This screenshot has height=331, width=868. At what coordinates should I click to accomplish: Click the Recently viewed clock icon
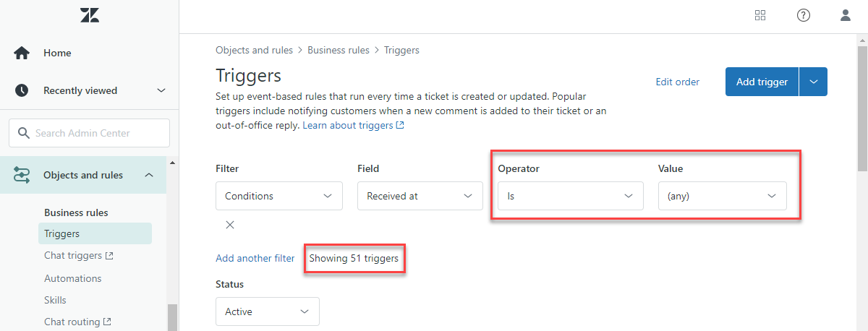click(x=22, y=90)
